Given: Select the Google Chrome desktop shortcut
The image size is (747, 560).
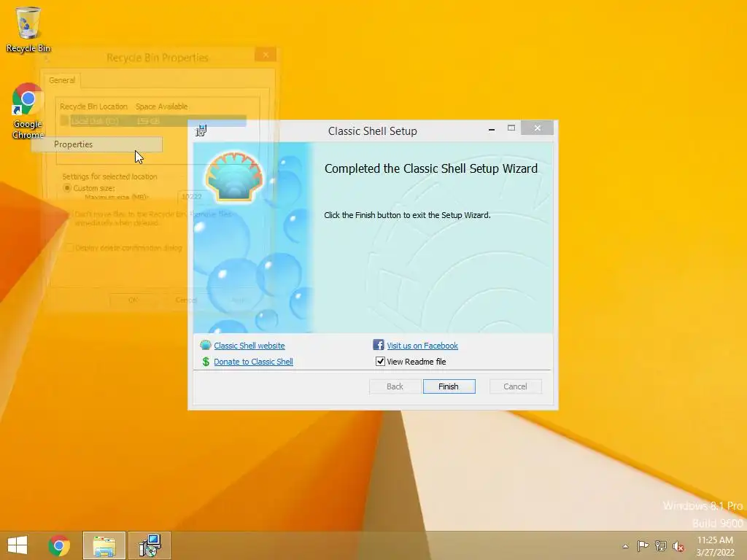Looking at the screenshot, I should pos(28,111).
